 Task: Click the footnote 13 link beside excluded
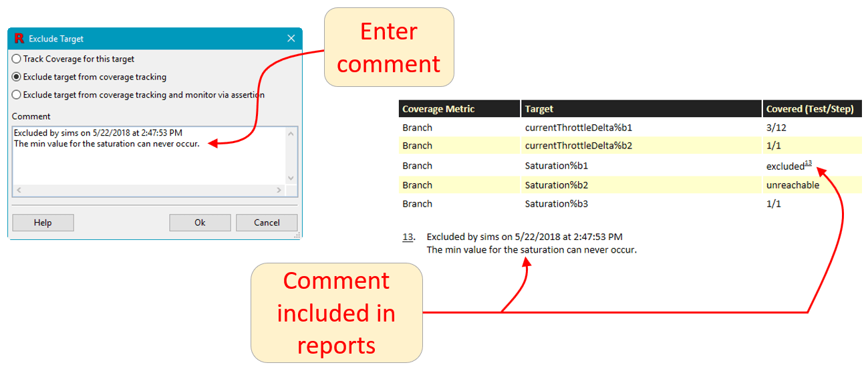(x=808, y=162)
